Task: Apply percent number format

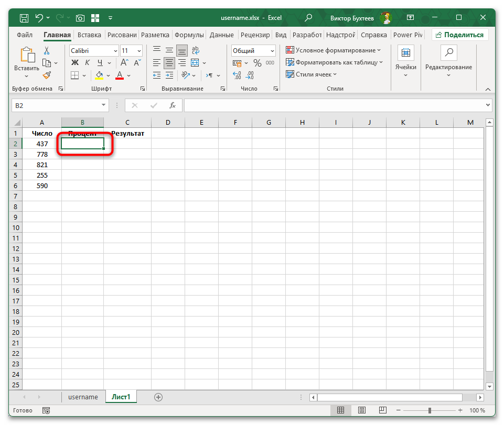Action: point(256,62)
